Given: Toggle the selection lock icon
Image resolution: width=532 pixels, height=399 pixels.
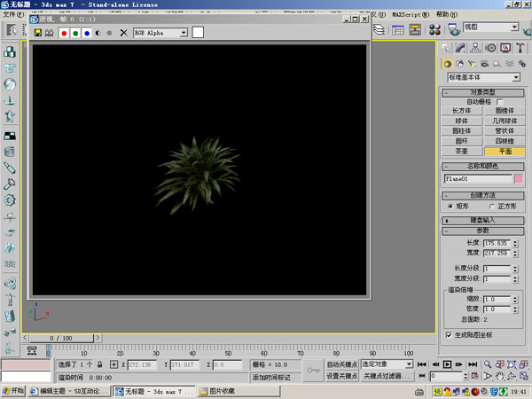Looking at the screenshot, I should tap(99, 364).
